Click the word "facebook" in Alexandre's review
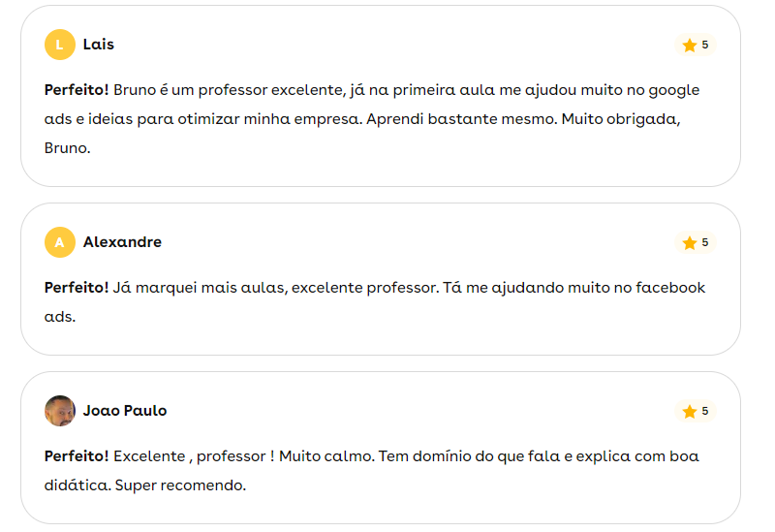The image size is (775, 532). [670, 288]
